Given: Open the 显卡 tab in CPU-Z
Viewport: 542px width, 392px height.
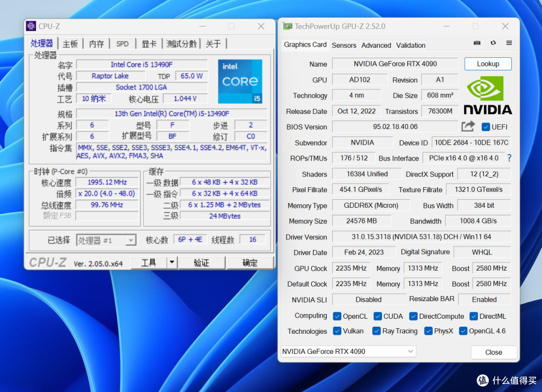Looking at the screenshot, I should pos(149,44).
